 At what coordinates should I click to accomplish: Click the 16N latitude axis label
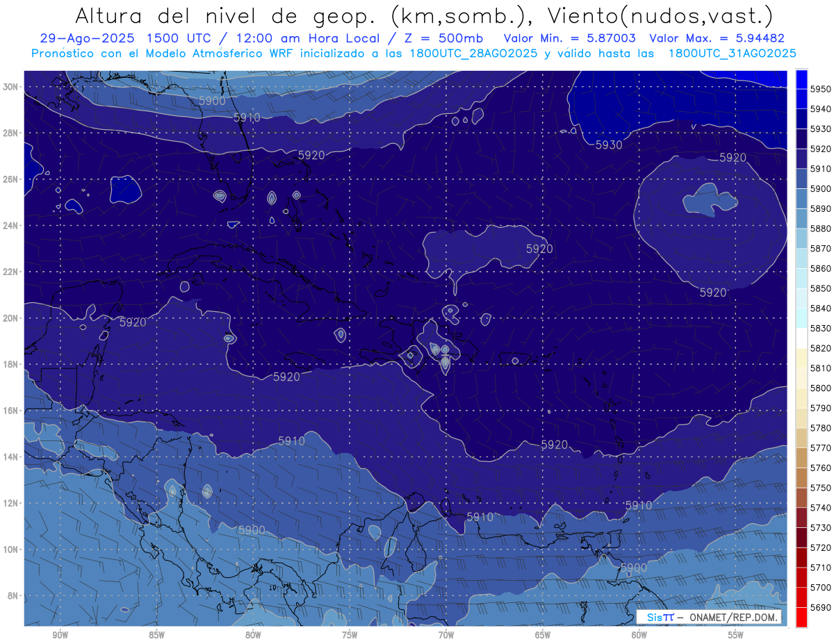[x=10, y=411]
